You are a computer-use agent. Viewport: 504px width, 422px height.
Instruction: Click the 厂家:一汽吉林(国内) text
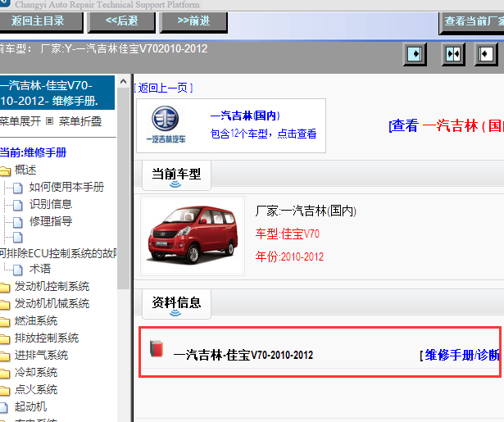point(306,211)
